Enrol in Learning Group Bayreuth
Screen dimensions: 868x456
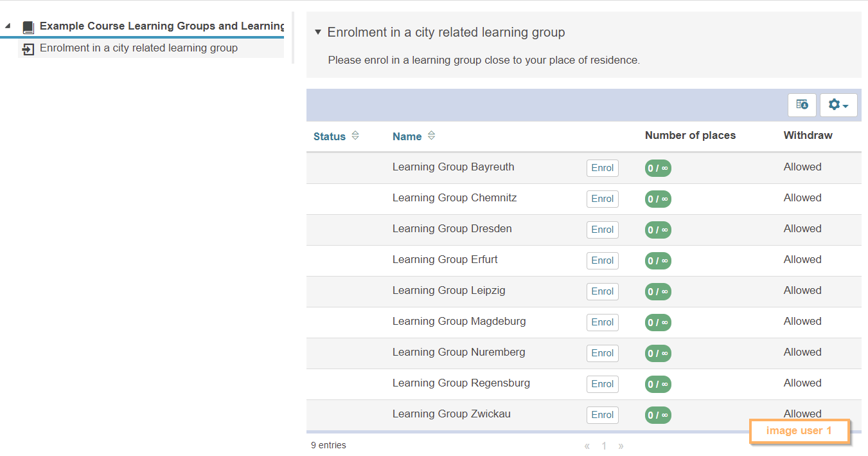click(x=602, y=168)
